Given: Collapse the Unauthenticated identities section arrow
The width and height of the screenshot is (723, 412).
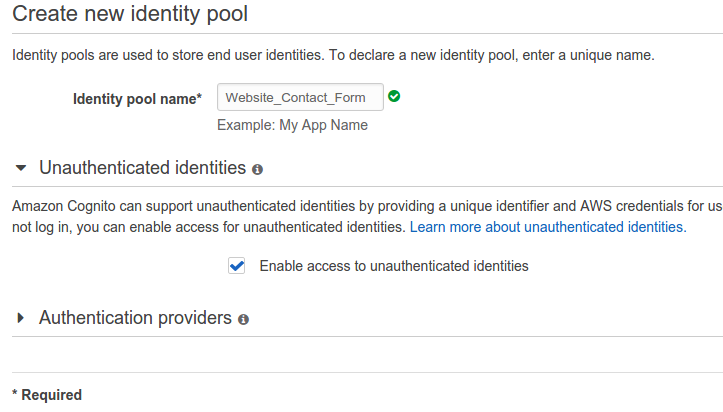Looking at the screenshot, I should click(x=21, y=168).
